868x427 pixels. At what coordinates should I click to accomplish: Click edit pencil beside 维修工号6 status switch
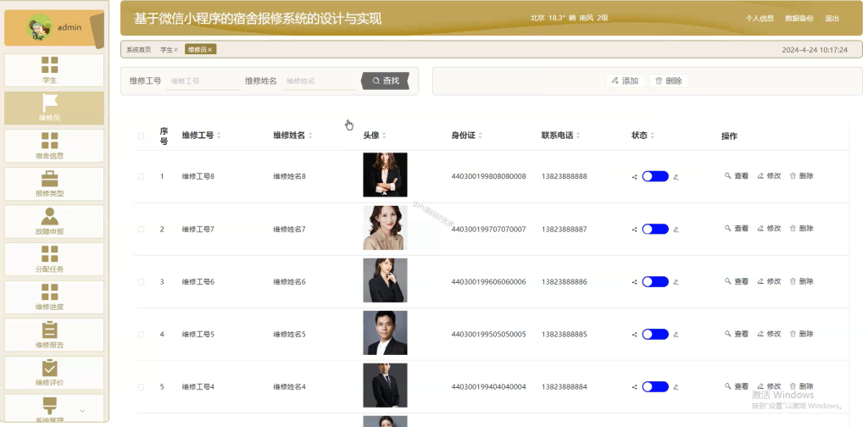coord(676,282)
